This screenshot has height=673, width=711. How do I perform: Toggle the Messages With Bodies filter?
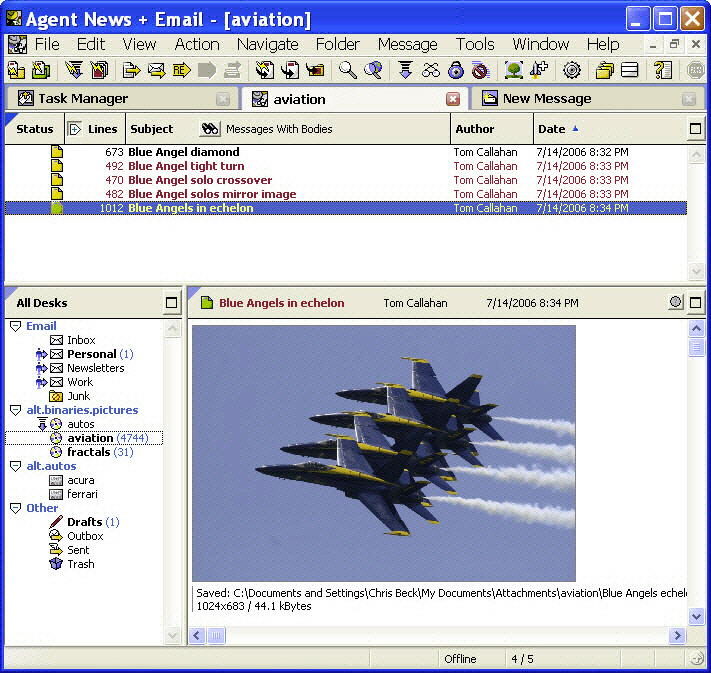point(267,129)
